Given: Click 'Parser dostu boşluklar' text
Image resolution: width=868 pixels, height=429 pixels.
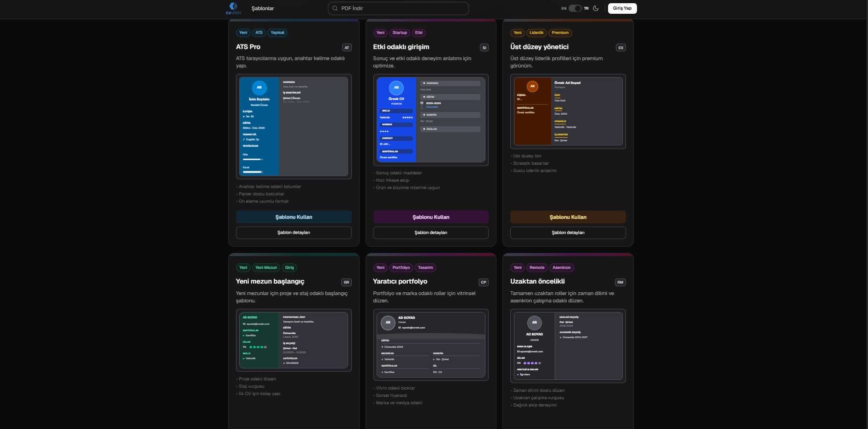Looking at the screenshot, I should pos(261,194).
